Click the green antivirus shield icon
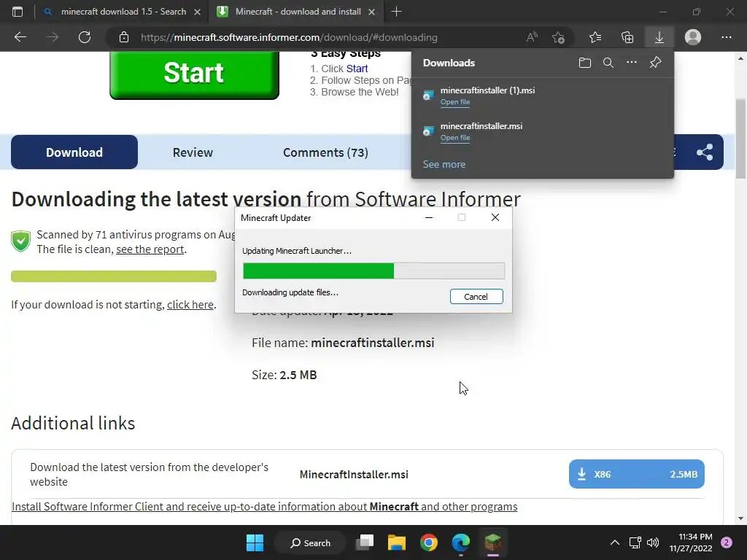The image size is (747, 560). pyautogui.click(x=21, y=241)
